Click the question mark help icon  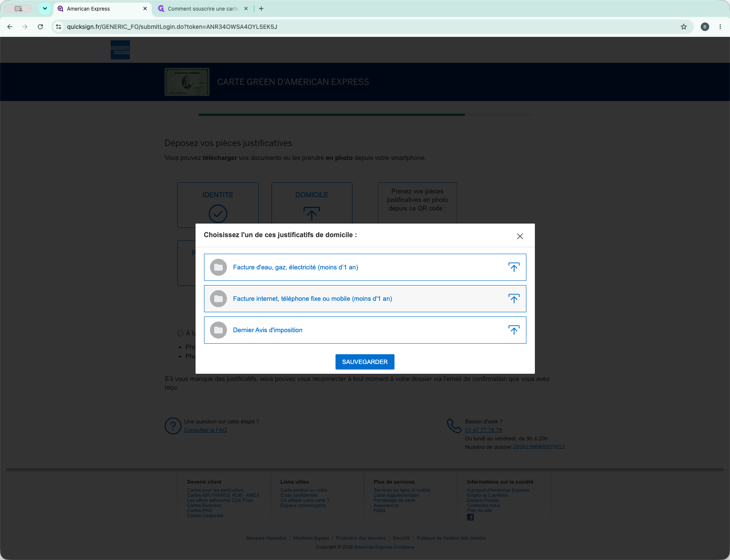tap(173, 426)
